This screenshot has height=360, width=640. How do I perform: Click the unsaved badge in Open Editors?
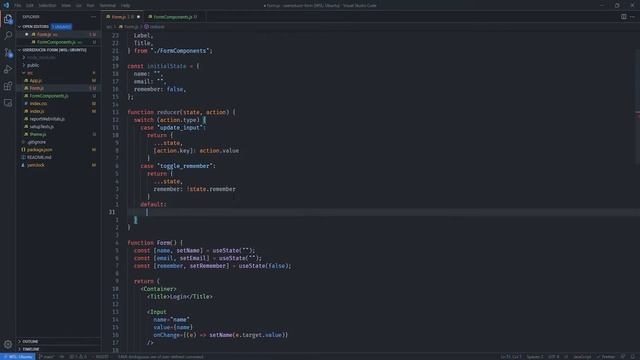point(62,27)
